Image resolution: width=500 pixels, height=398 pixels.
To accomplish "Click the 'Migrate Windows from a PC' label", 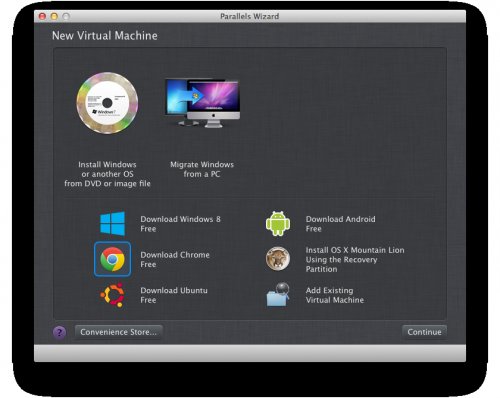I will 202,169.
